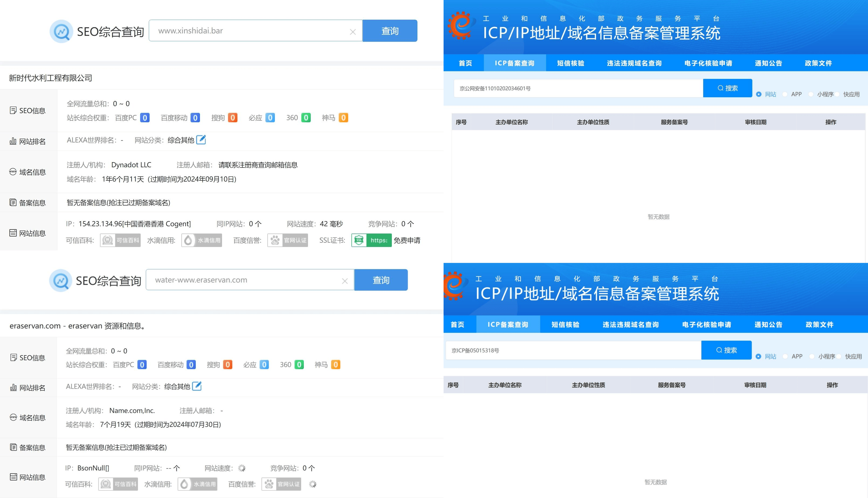Screen dimensions: 868x498
Task: Click the SEO综合查询 logo at top left
Action: point(61,32)
